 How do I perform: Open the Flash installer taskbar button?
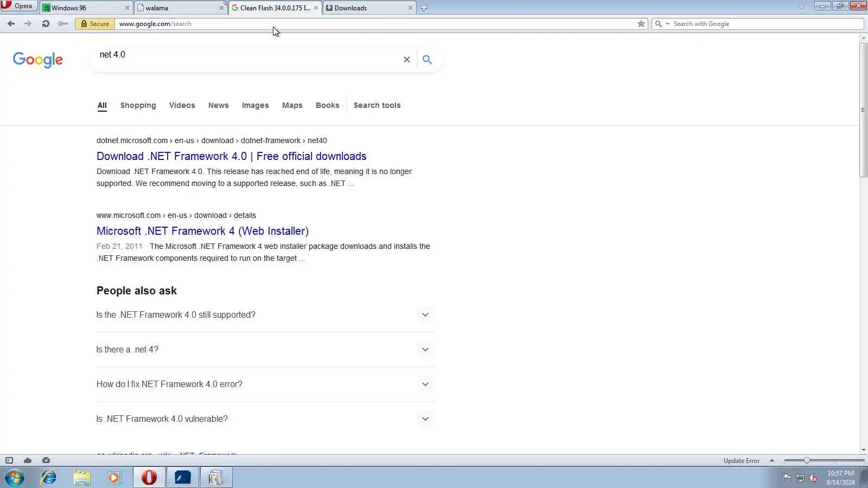tap(183, 478)
